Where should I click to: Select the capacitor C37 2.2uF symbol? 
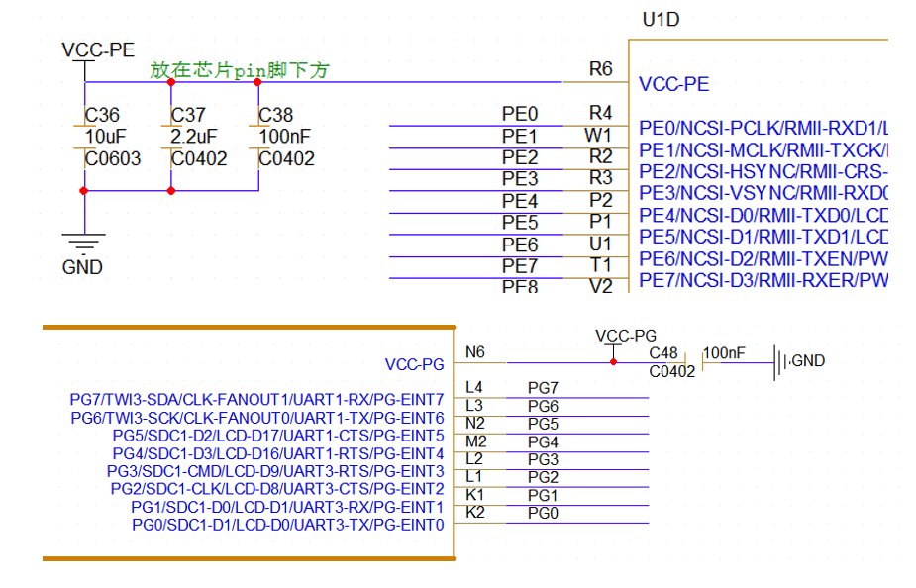pos(171,138)
